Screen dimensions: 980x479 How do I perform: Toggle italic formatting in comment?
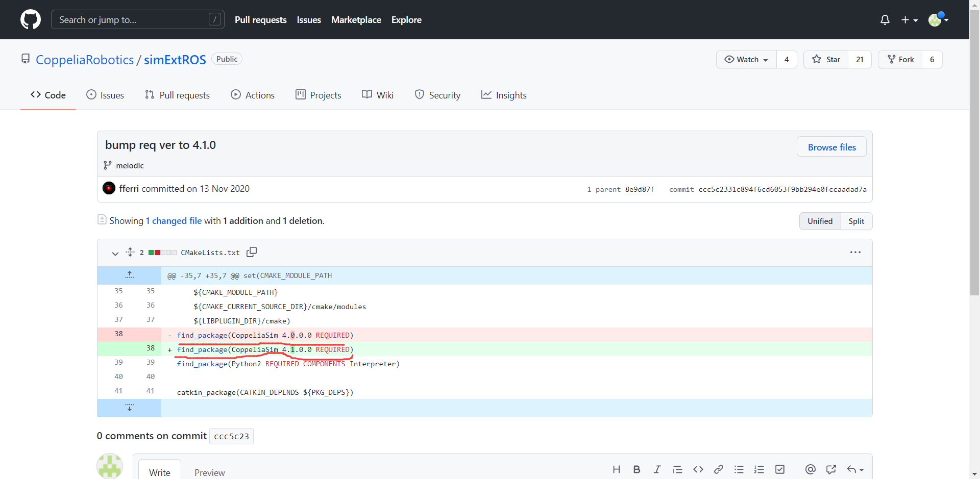(x=657, y=469)
